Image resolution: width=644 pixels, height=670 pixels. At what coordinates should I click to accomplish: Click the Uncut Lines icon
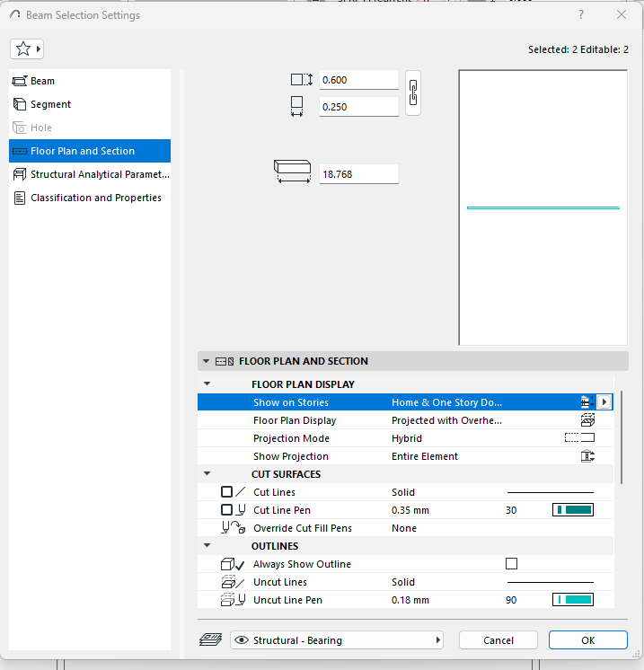233,582
